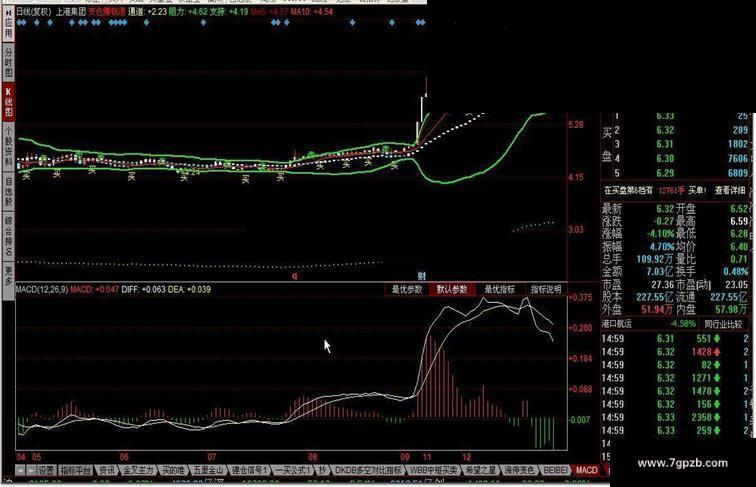Click the 最高 value 6.59
This screenshot has width=756, height=487.
739,221
